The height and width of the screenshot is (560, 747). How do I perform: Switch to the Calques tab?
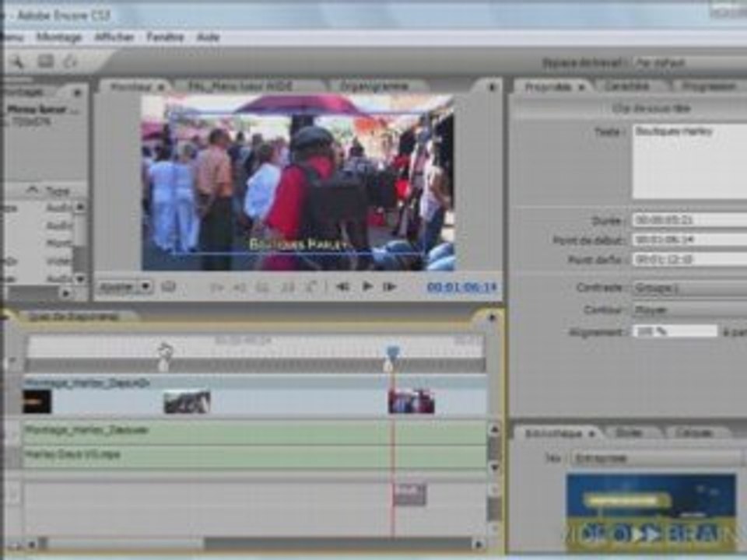tap(694, 432)
